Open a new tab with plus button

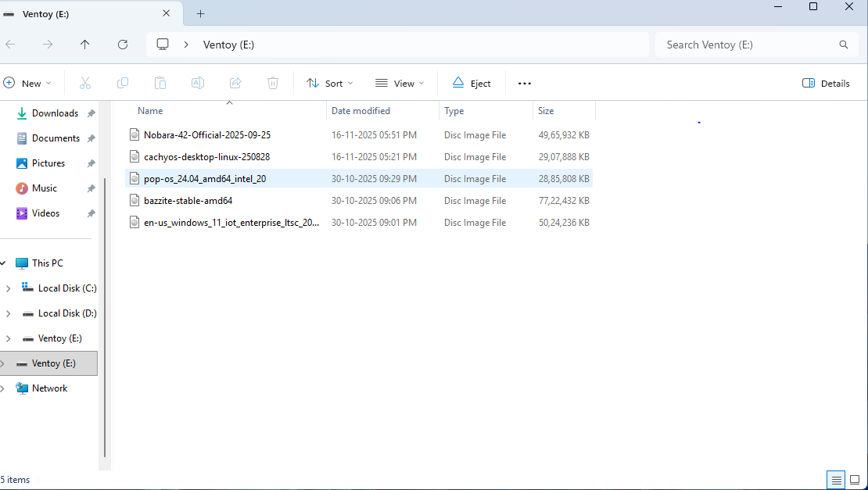click(200, 13)
